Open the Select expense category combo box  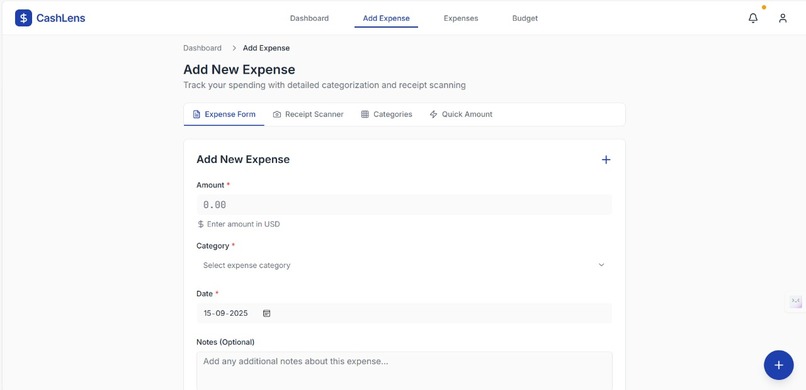404,265
